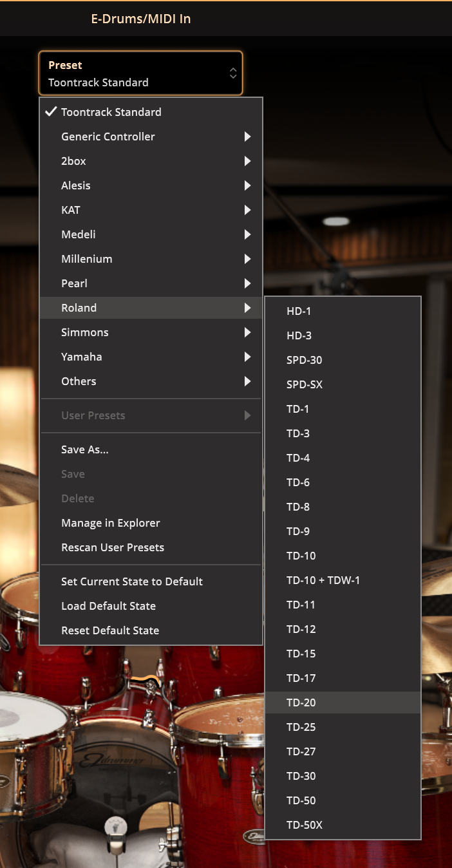This screenshot has height=868, width=452.
Task: Choose the Roland TD-20 preset
Action: 301,703
